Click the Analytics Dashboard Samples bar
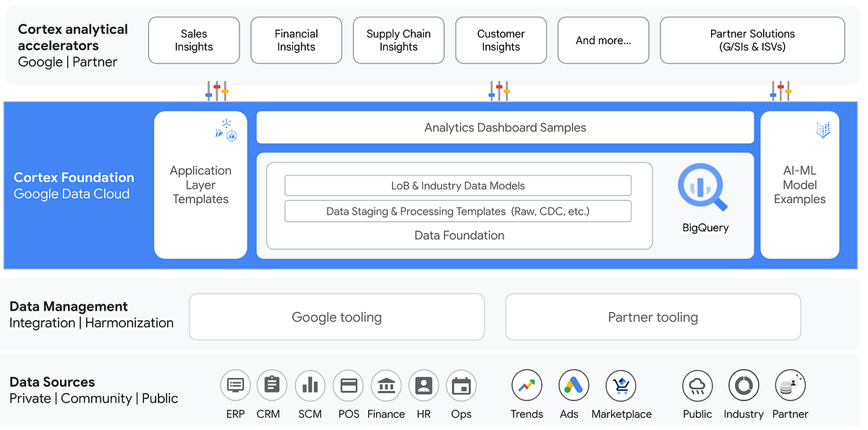 click(x=505, y=127)
